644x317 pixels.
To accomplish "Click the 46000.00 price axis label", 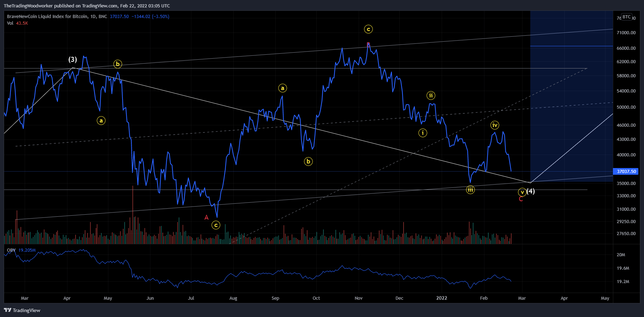I will (626, 125).
